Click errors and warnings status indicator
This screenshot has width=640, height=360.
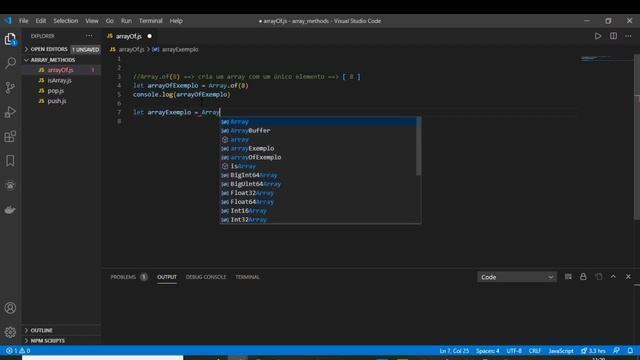[18, 351]
